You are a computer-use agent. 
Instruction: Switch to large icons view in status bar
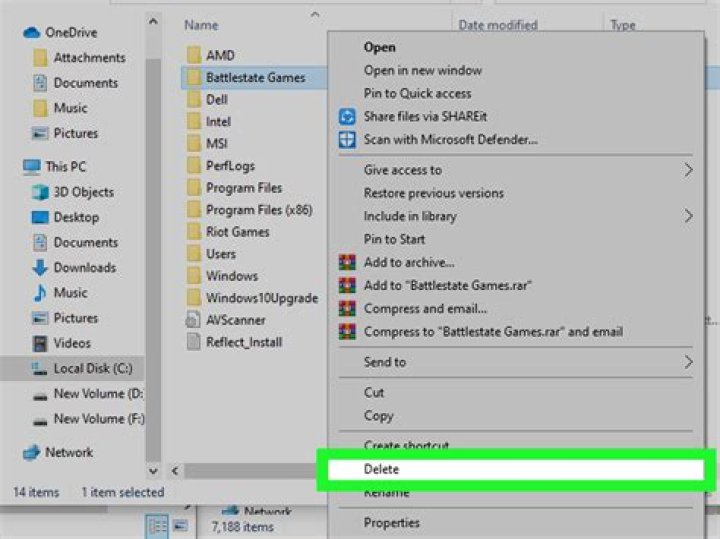(180, 525)
